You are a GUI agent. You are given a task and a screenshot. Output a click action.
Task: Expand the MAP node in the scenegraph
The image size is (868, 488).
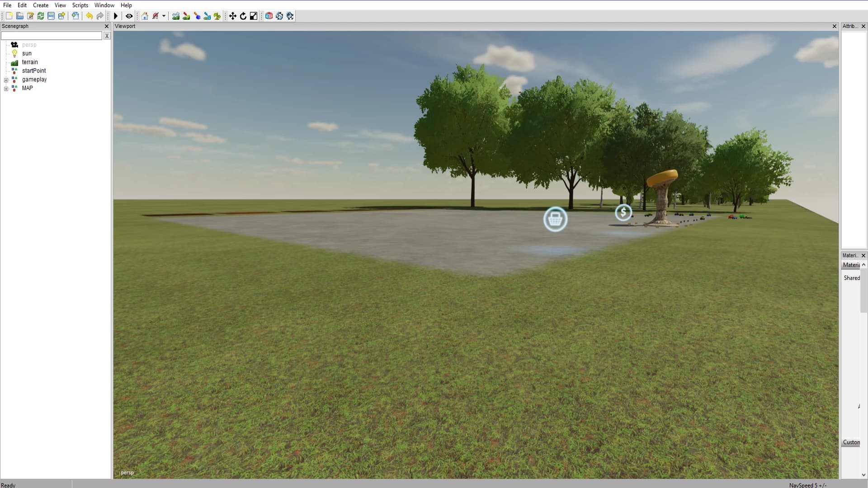click(x=6, y=89)
